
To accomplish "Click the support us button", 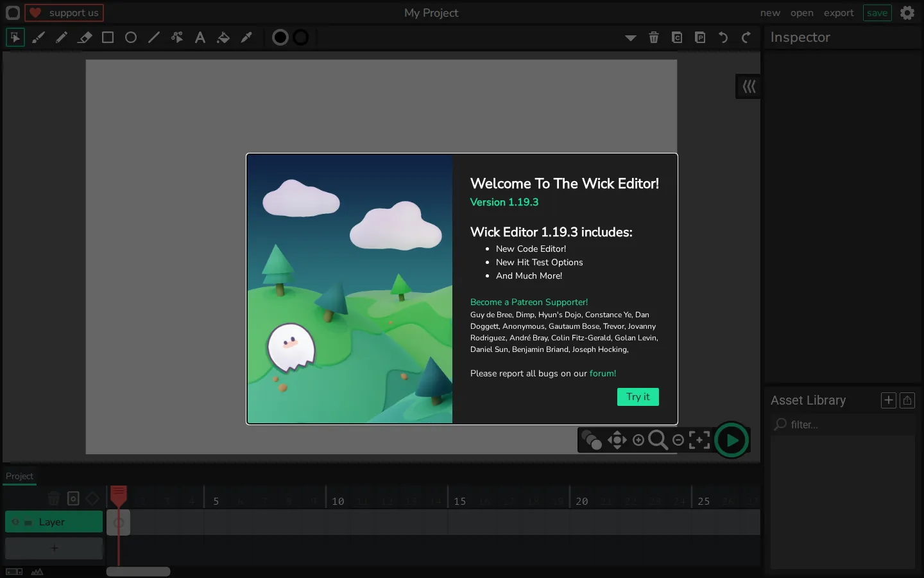I will [x=64, y=13].
